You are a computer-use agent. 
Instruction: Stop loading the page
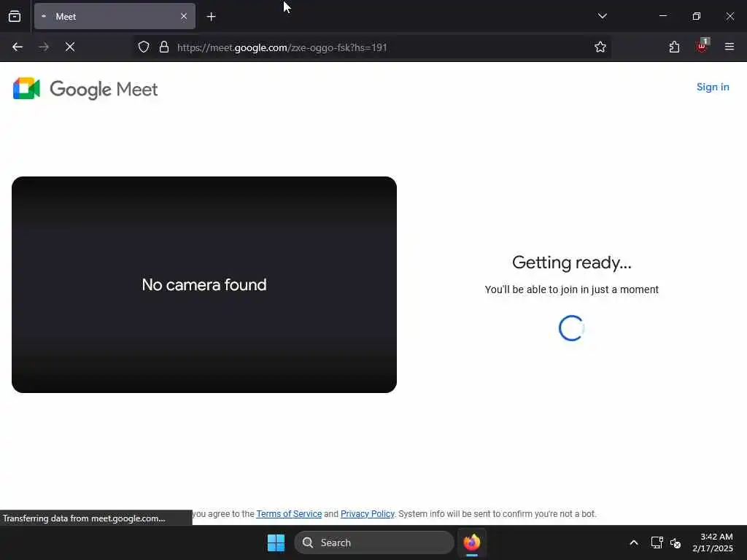click(x=69, y=47)
